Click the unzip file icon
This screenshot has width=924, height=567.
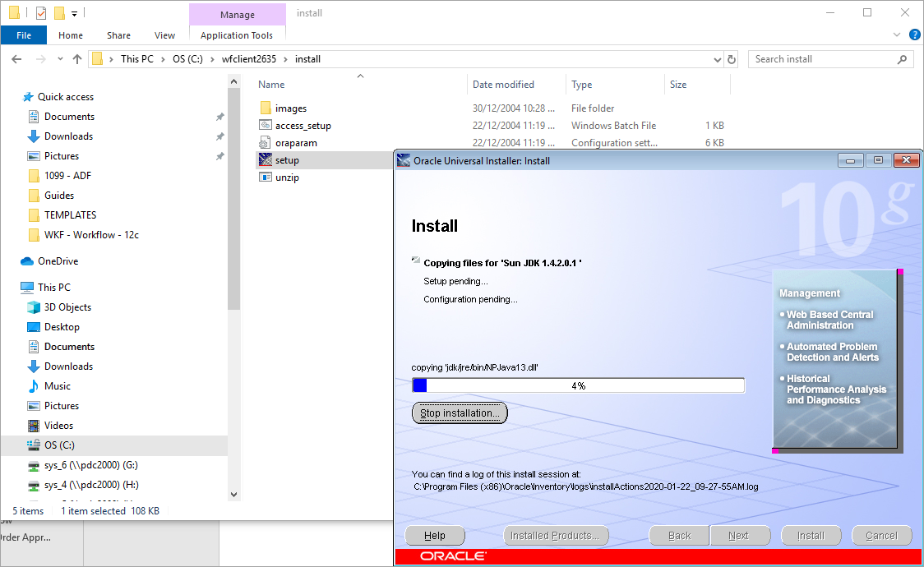(267, 177)
